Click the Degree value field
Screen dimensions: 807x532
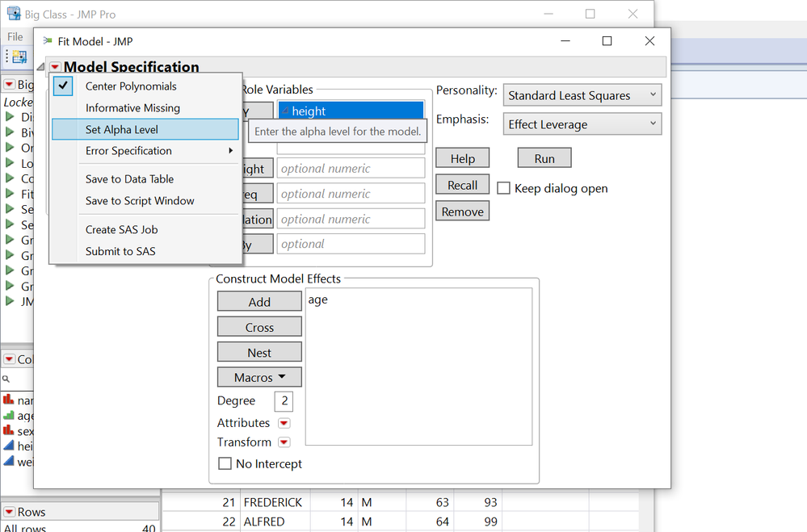click(284, 400)
